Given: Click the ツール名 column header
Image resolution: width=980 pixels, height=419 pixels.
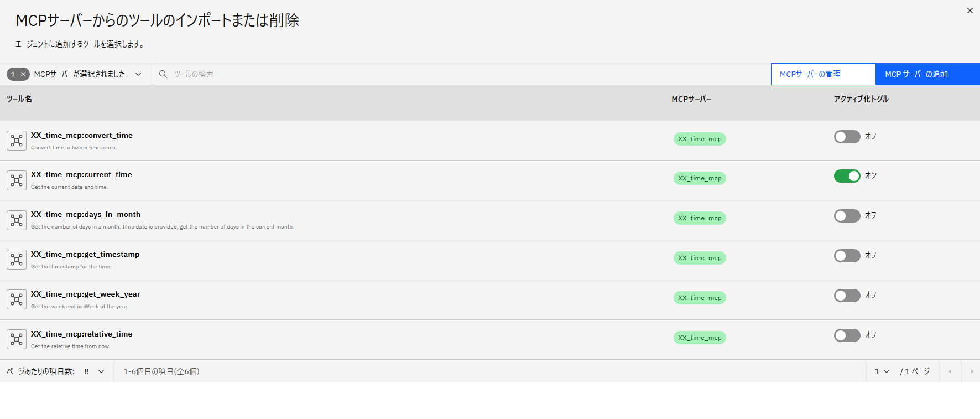Looking at the screenshot, I should click(x=19, y=99).
